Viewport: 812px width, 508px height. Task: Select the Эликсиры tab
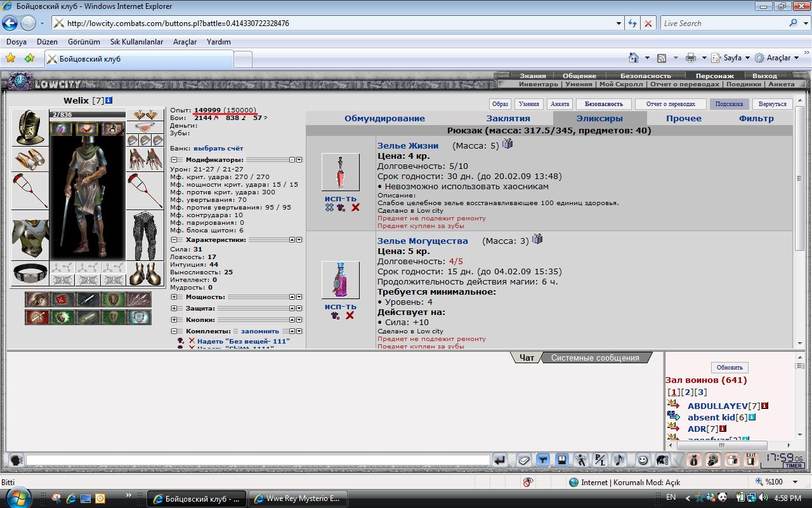pos(599,118)
